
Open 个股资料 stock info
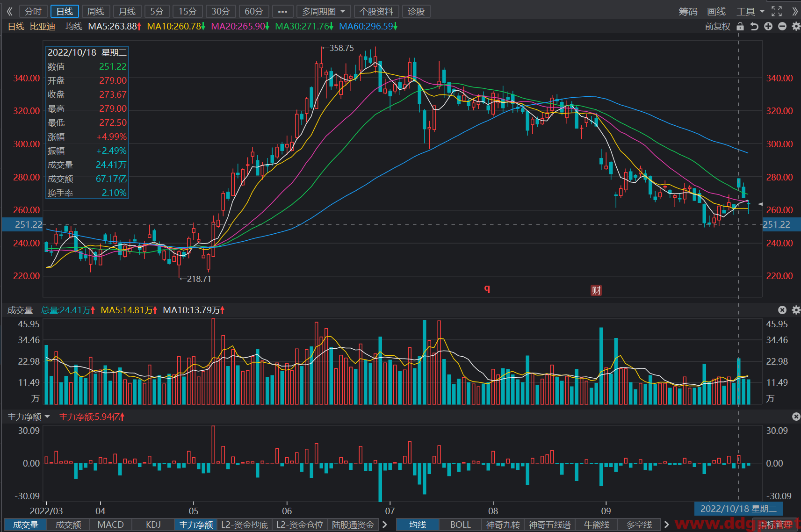coord(376,11)
